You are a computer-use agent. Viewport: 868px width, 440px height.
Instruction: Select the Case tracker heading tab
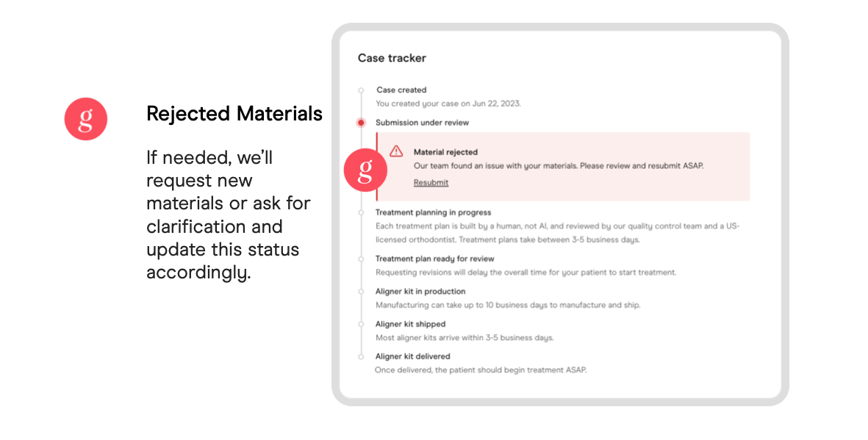point(392,57)
